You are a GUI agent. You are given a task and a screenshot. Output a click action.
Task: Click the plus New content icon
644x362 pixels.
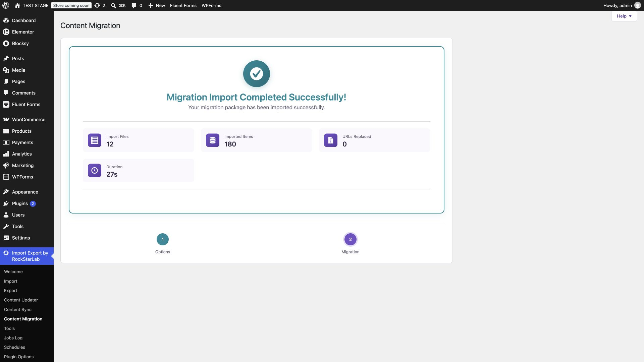pyautogui.click(x=151, y=5)
